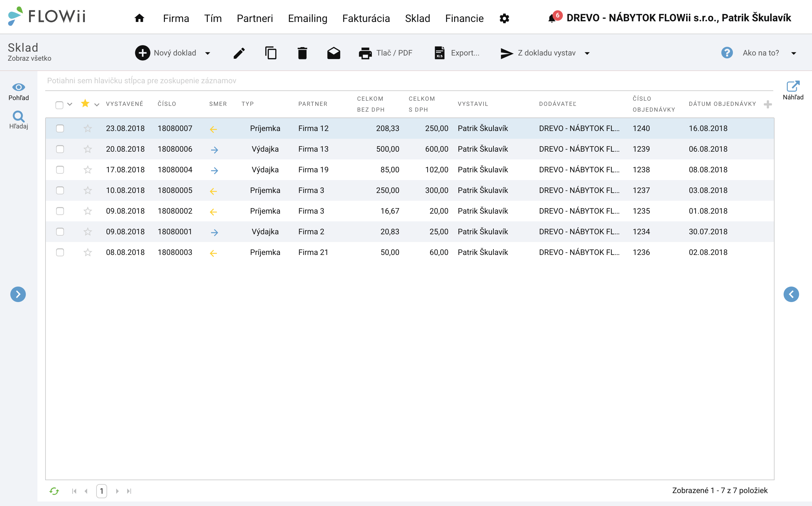Screen dimensions: 812x506
Task: Click the plus icon to add column
Action: [x=768, y=105]
